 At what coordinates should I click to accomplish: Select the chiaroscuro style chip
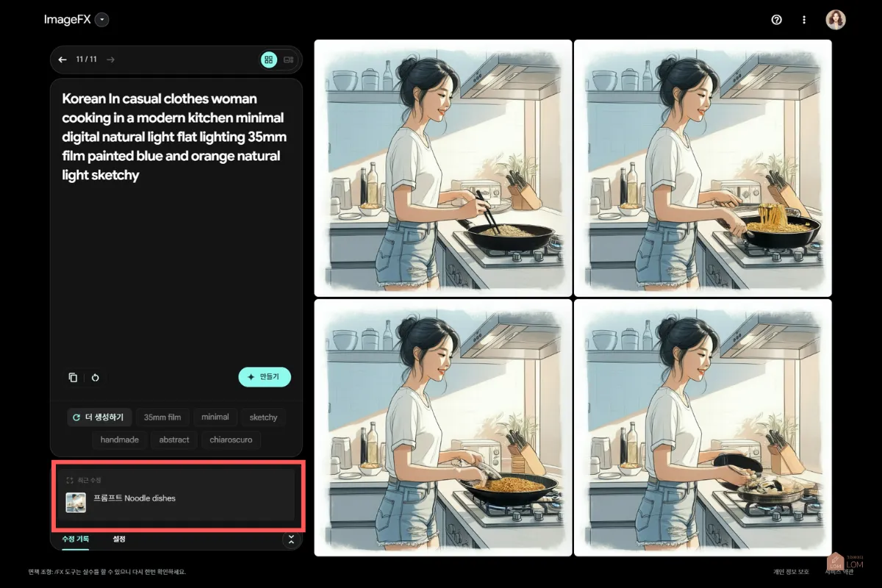coord(231,440)
